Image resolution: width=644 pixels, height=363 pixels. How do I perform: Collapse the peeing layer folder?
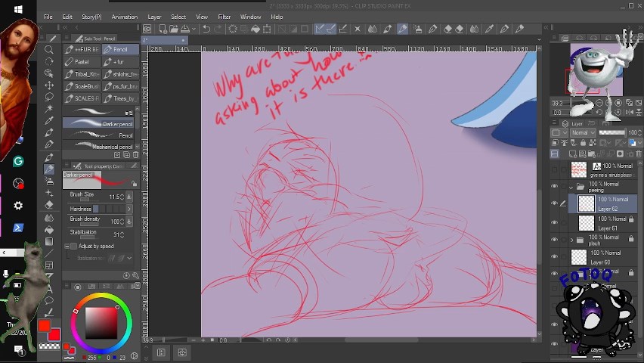click(x=571, y=186)
